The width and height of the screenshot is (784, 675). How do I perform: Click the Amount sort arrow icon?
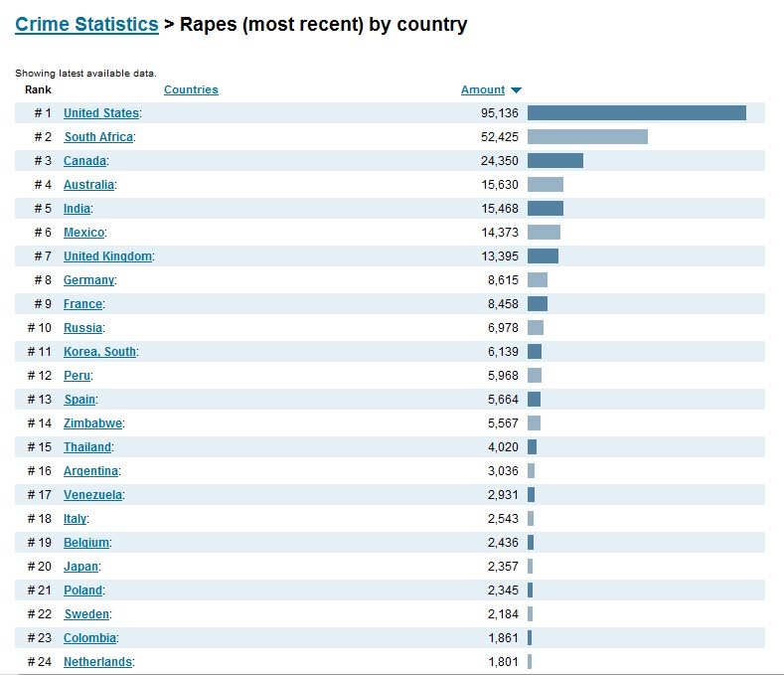(x=517, y=90)
